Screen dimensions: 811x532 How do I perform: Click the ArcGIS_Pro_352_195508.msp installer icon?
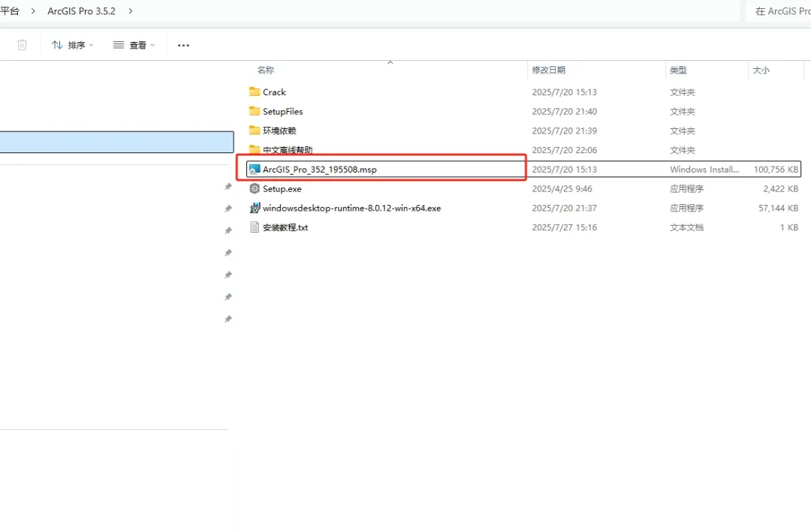255,169
